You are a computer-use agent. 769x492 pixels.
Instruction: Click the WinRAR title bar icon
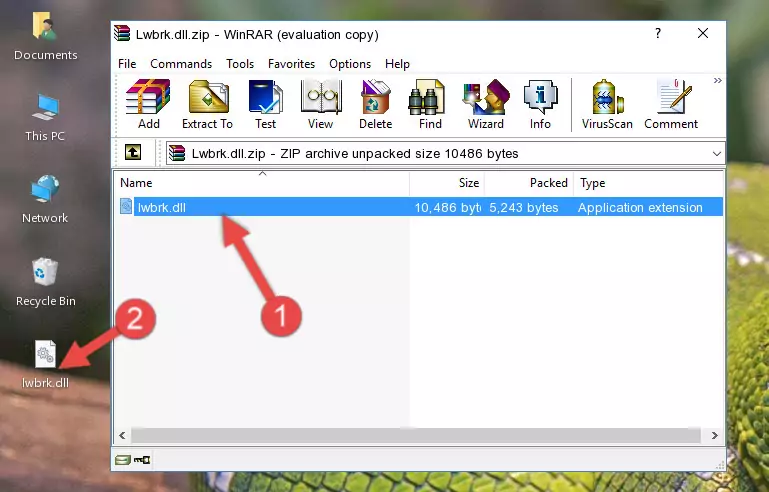(x=122, y=33)
